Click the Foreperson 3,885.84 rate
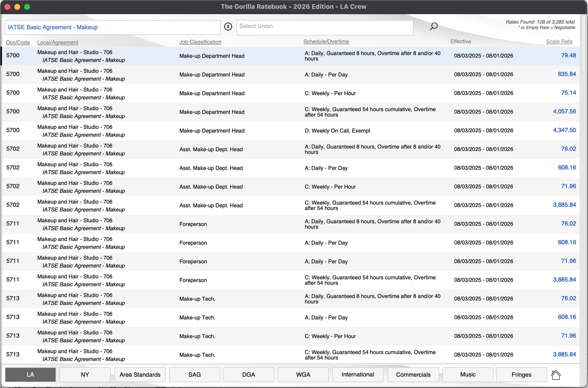Viewport: 588px width, 388px height. [x=564, y=280]
